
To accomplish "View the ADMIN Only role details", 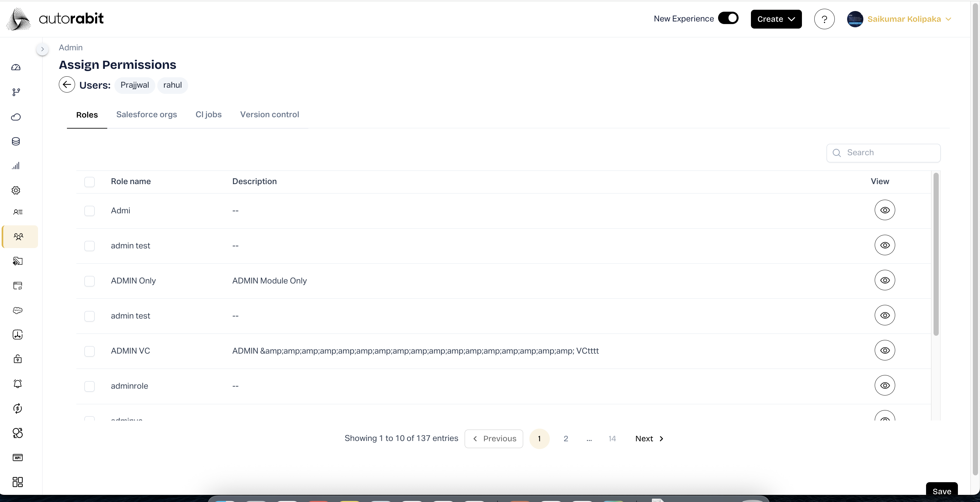I will tap(884, 280).
